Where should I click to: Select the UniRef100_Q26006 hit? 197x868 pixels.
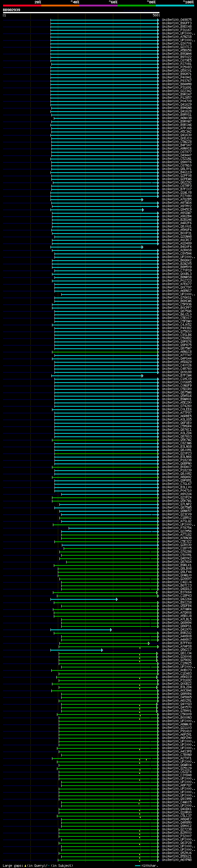pos(176,657)
